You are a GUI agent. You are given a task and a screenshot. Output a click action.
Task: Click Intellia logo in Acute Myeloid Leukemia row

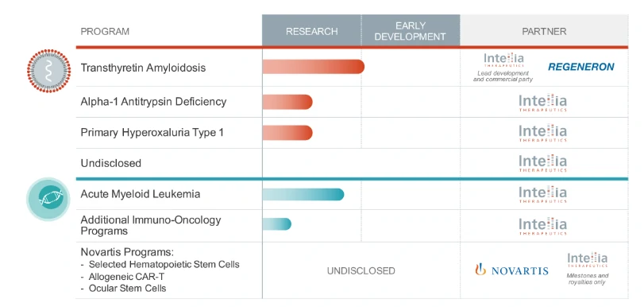tap(542, 194)
